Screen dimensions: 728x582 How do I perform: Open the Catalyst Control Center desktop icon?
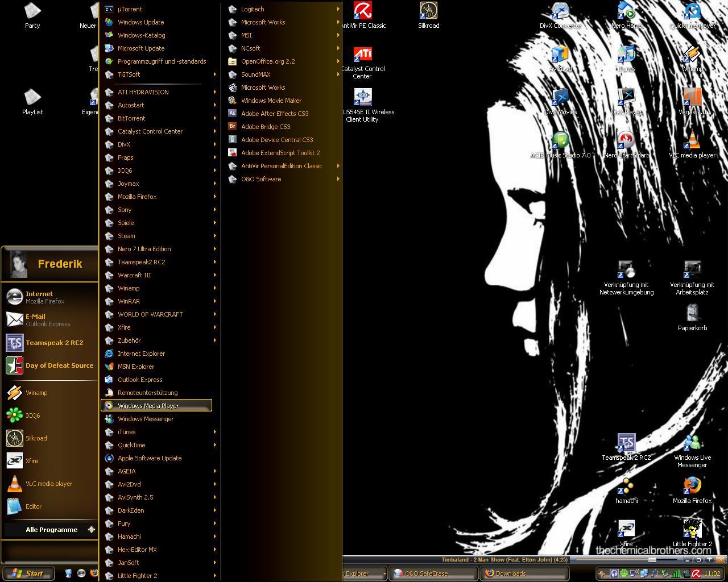coord(362,55)
